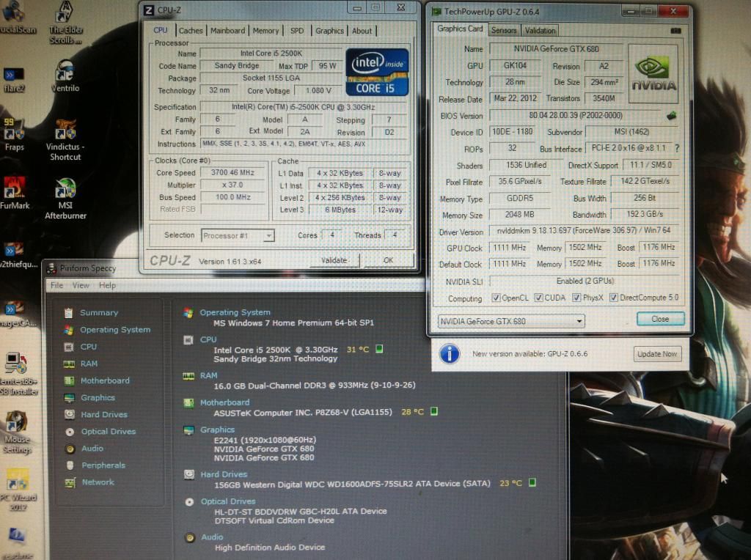Click the Validate button in CPU-Z
This screenshot has width=751, height=560.
tap(334, 260)
